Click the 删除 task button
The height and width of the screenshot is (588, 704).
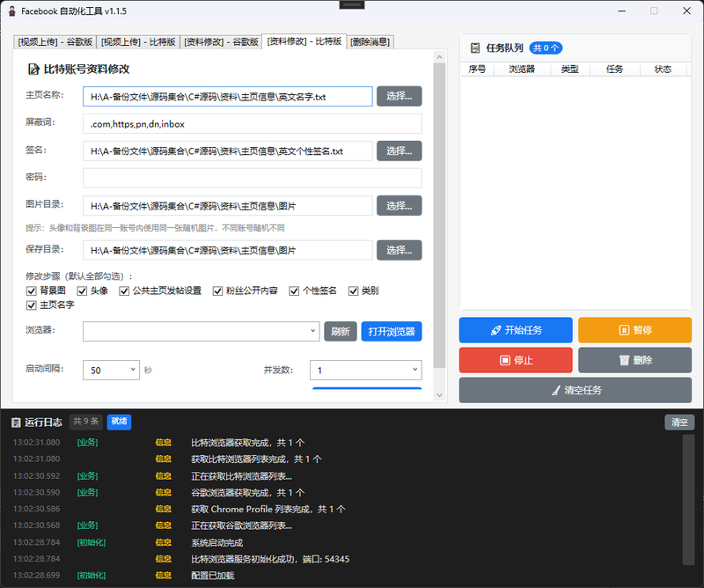(634, 360)
